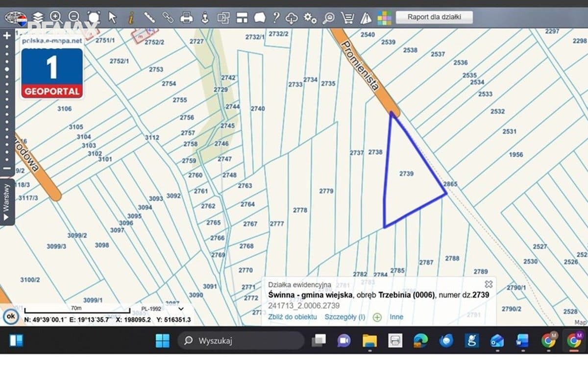Click the Raport dla działki button

[435, 17]
